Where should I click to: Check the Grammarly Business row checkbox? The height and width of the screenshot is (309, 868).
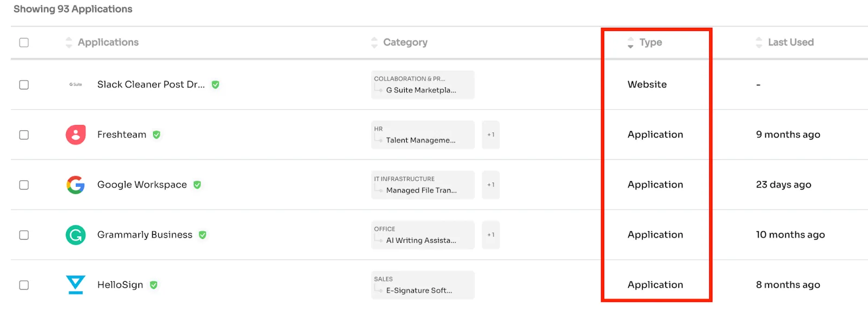click(24, 235)
